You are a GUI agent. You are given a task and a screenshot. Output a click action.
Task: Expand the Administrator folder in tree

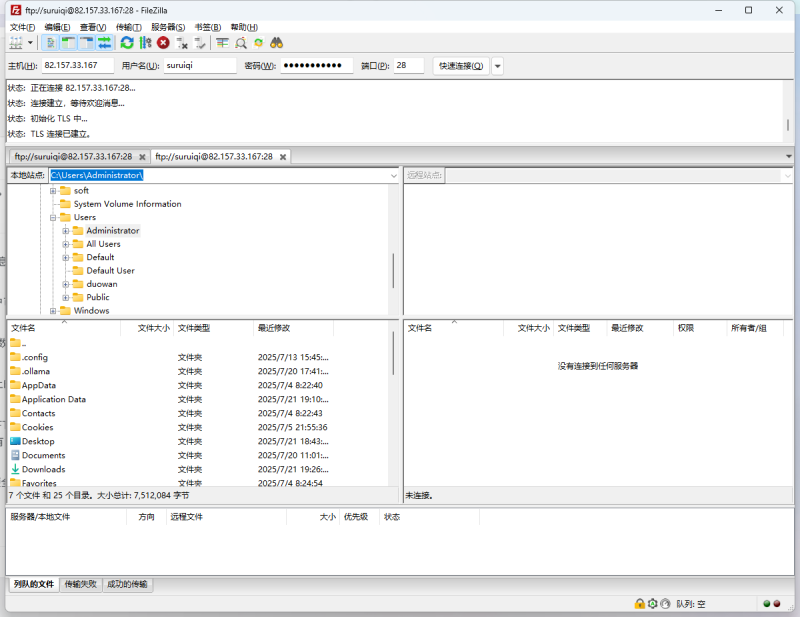coord(66,231)
